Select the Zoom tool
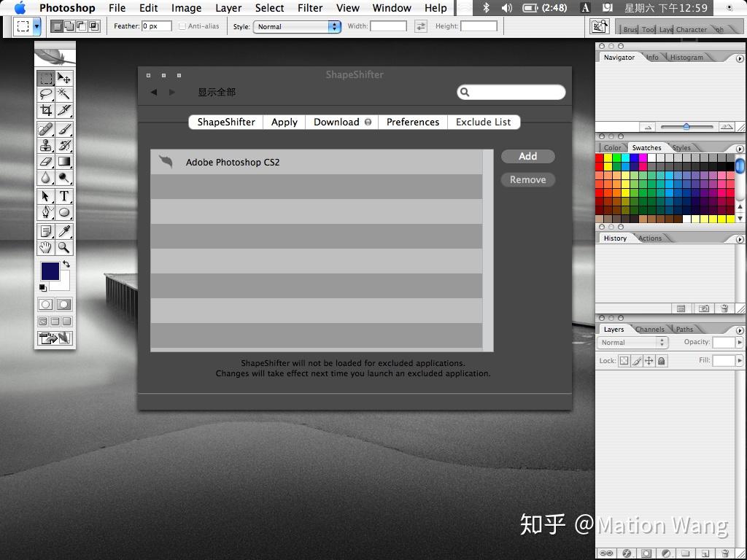The width and height of the screenshot is (747, 560). (64, 247)
